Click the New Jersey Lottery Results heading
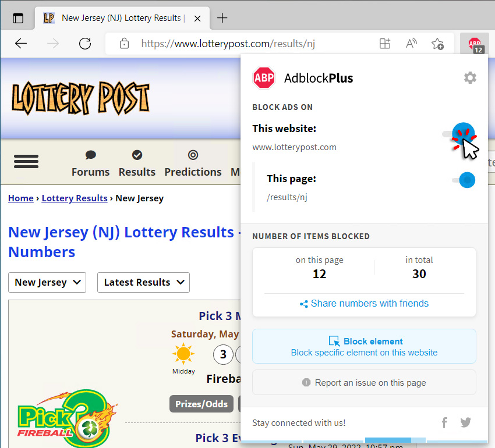Screen dimensions: 495x448 click(125, 242)
